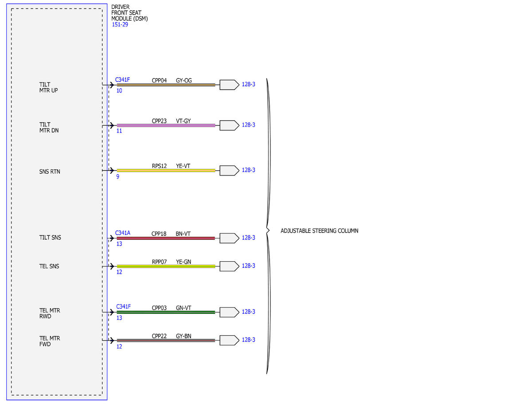The image size is (532, 411).
Task: Follow 128-3 reference beside YE-GN wire
Action: point(248,266)
